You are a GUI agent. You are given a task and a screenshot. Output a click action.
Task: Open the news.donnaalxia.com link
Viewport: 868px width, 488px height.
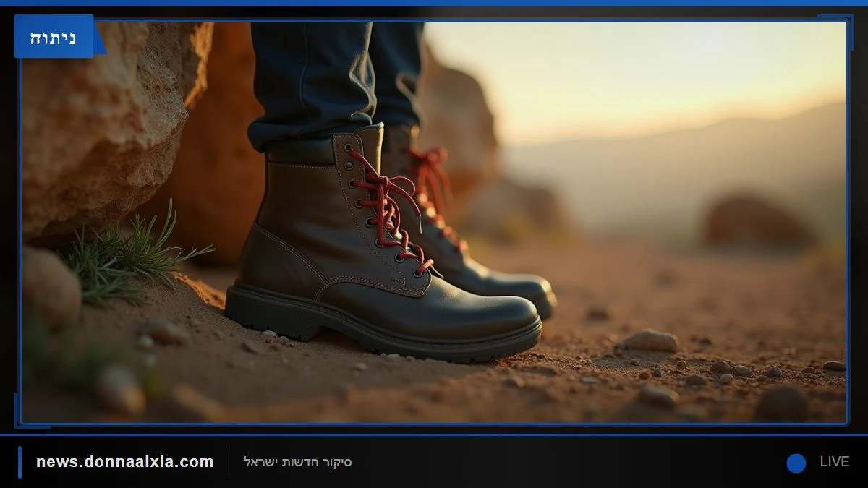click(124, 462)
